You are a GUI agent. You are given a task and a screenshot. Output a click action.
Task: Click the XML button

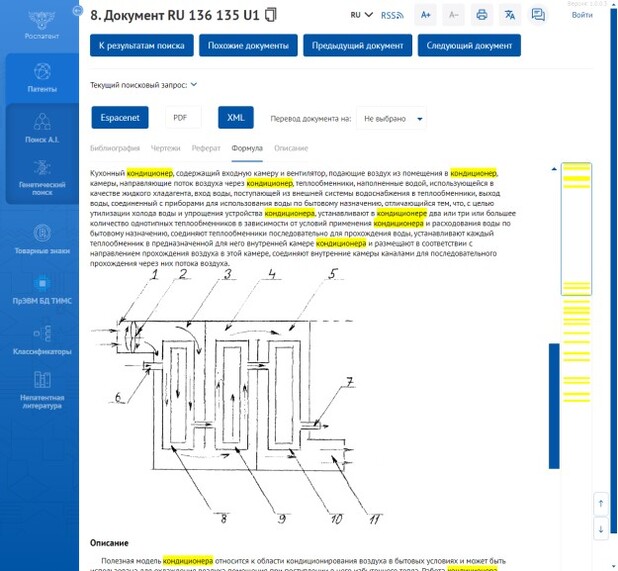tap(236, 117)
